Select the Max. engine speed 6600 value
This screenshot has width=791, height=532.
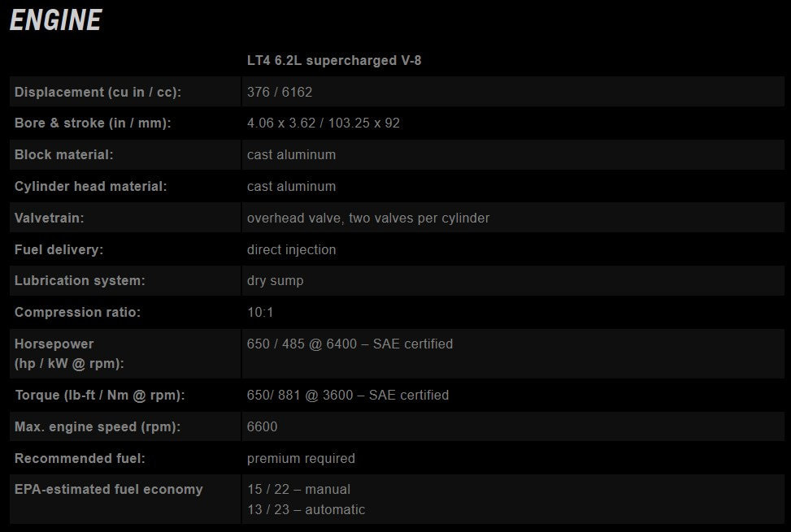(263, 426)
